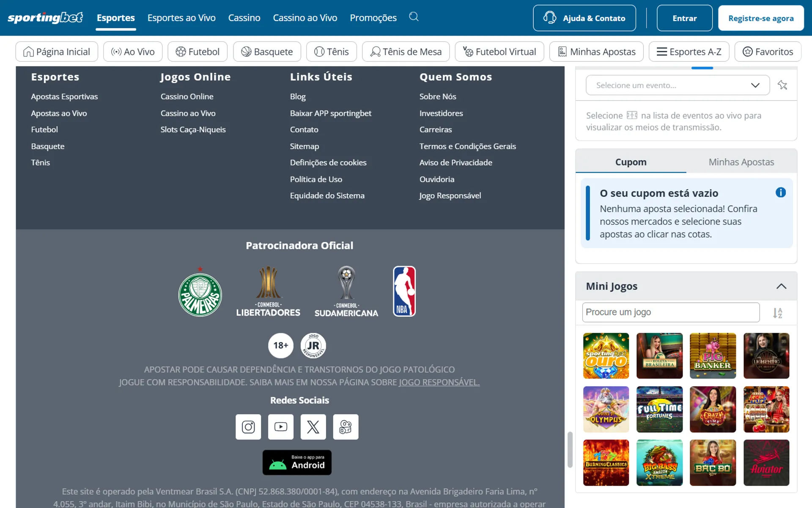The height and width of the screenshot is (508, 812).
Task: Open the Ouvidoria link
Action: pos(437,179)
